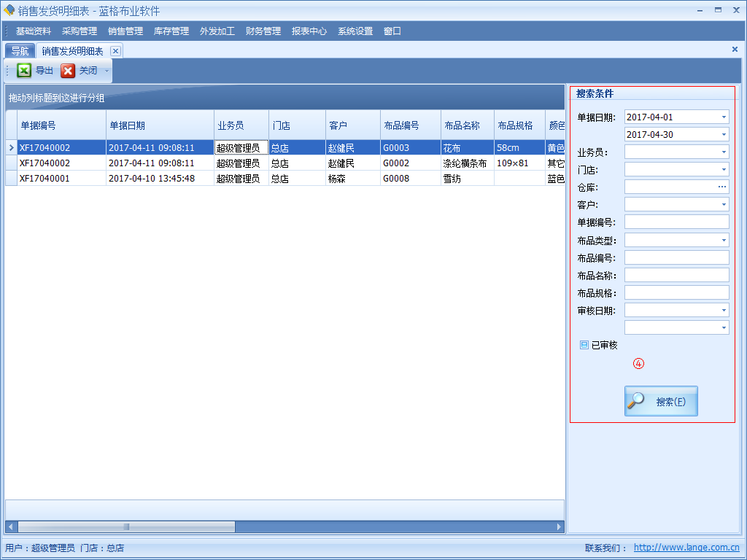Click the scroll left arrow of horizontal scrollbar
This screenshot has width=747, height=560.
(x=10, y=526)
